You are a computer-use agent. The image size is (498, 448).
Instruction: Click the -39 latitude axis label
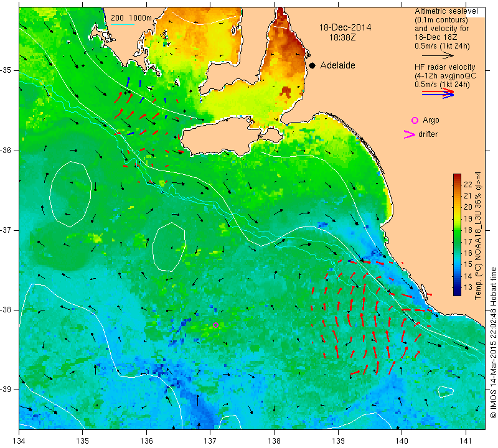click(x=6, y=390)
